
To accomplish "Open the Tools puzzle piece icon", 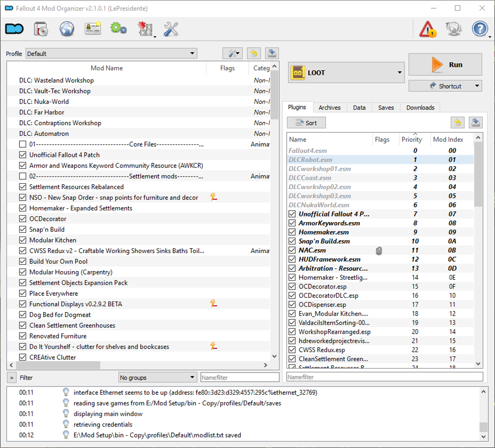I will 145,29.
